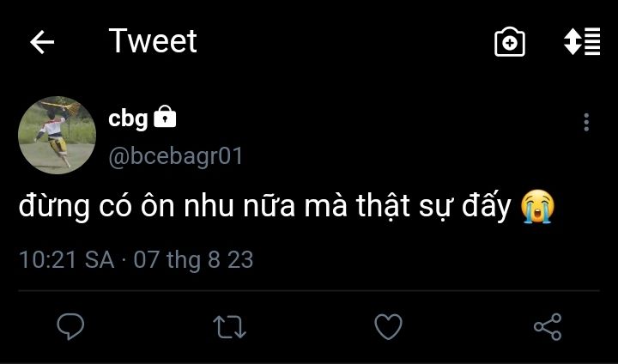Screen dimensions: 618x364
Task: Reply to the tweet via speech bubble
Action: pyautogui.click(x=70, y=326)
